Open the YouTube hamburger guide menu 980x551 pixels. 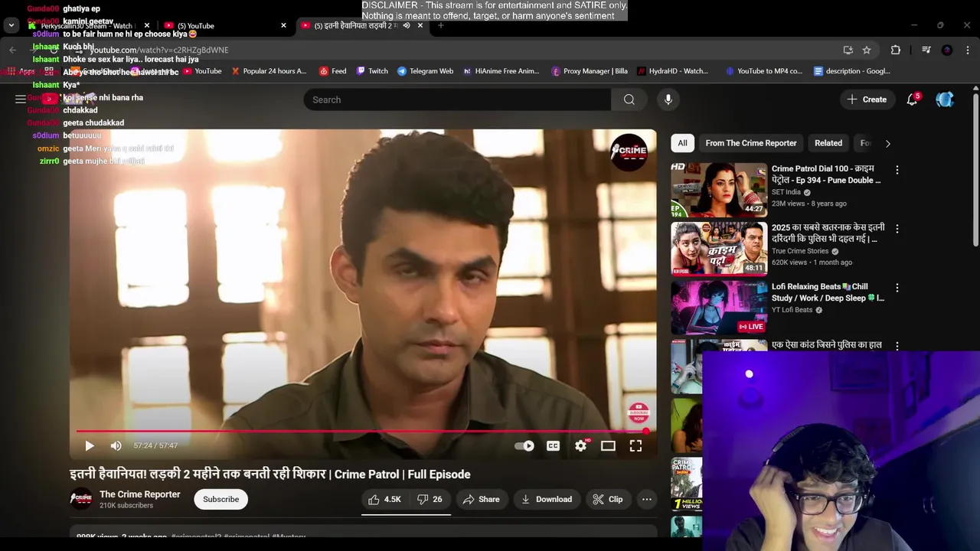(21, 99)
